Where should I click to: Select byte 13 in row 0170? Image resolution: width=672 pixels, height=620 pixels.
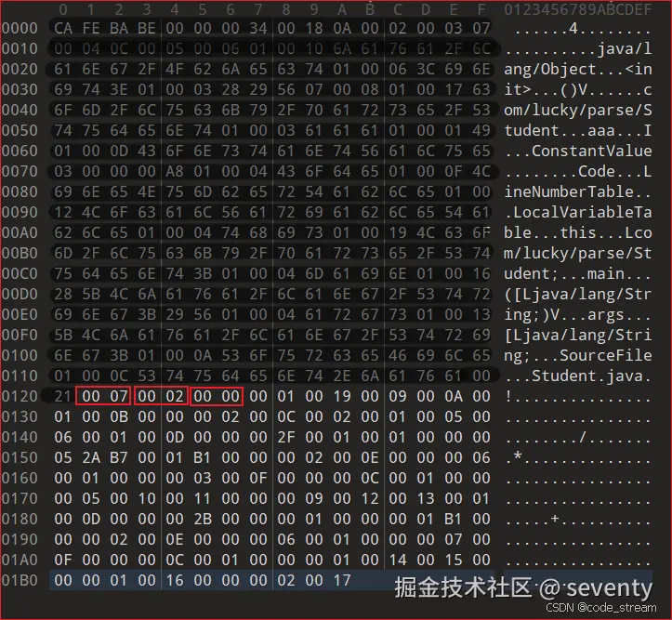[426, 498]
